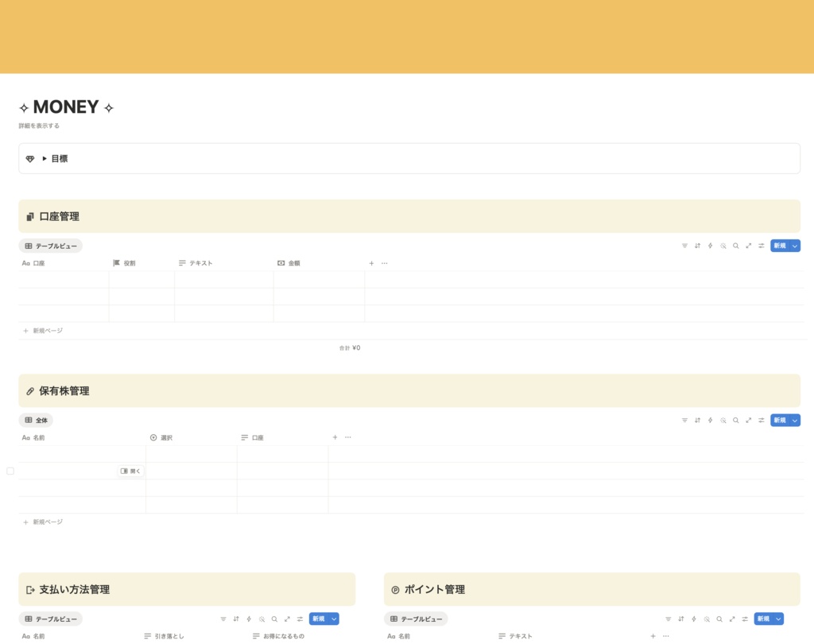Screen dimensions: 814x644
Task: Open view settings sliders in 保有株管理
Action: click(761, 420)
